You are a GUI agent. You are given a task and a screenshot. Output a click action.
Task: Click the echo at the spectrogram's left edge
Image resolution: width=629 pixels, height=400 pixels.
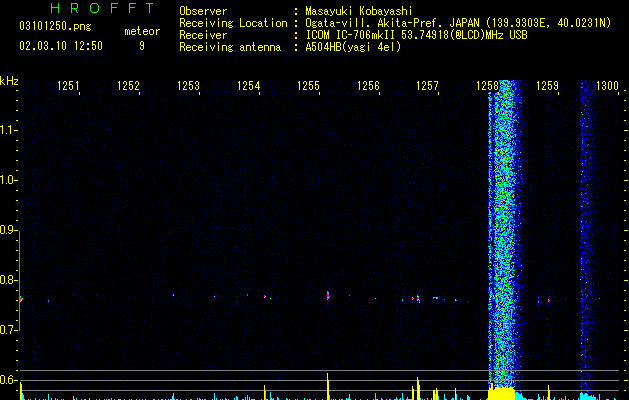[21, 299]
